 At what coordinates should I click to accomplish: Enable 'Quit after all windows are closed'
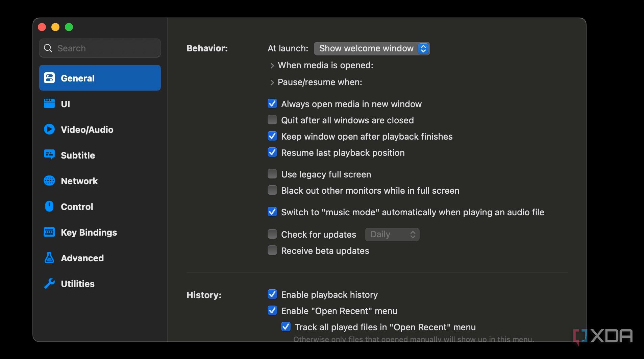[x=272, y=120]
